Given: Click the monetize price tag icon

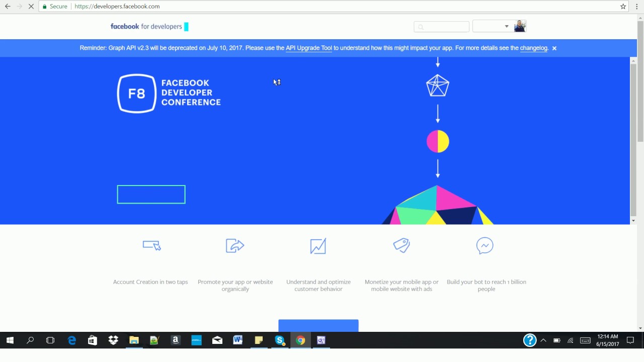Looking at the screenshot, I should tap(401, 245).
